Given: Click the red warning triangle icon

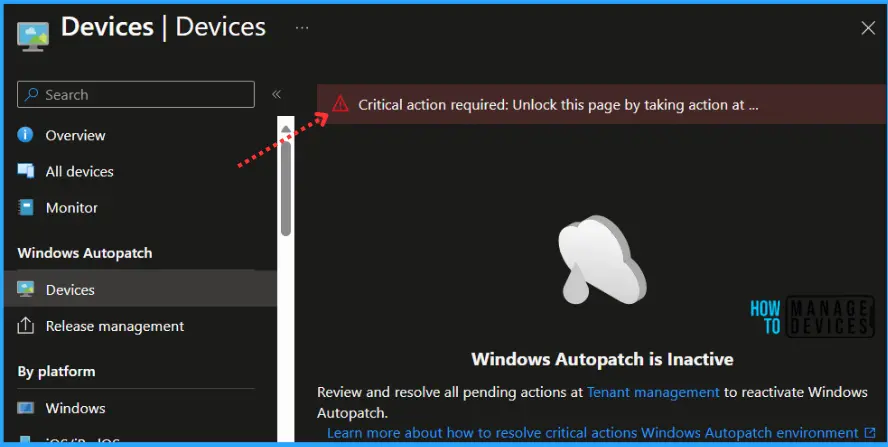Looking at the screenshot, I should 340,104.
